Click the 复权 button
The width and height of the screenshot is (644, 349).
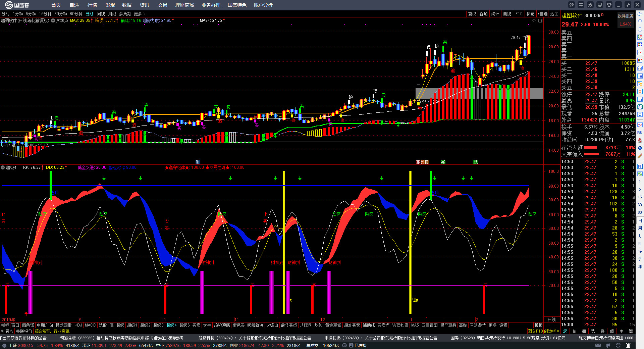tap(472, 14)
